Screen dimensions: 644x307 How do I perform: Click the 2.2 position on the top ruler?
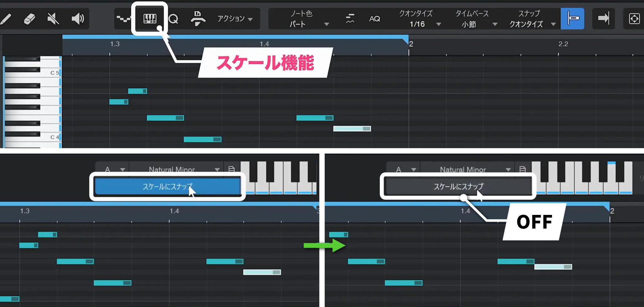coord(563,44)
